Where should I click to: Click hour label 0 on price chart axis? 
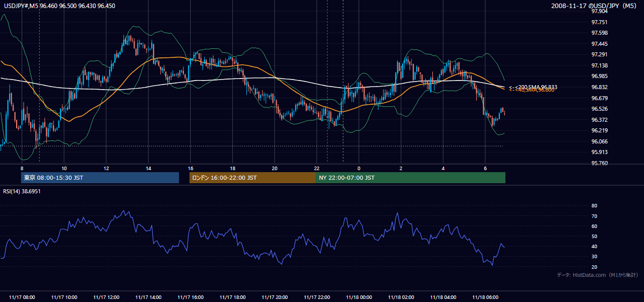click(359, 168)
